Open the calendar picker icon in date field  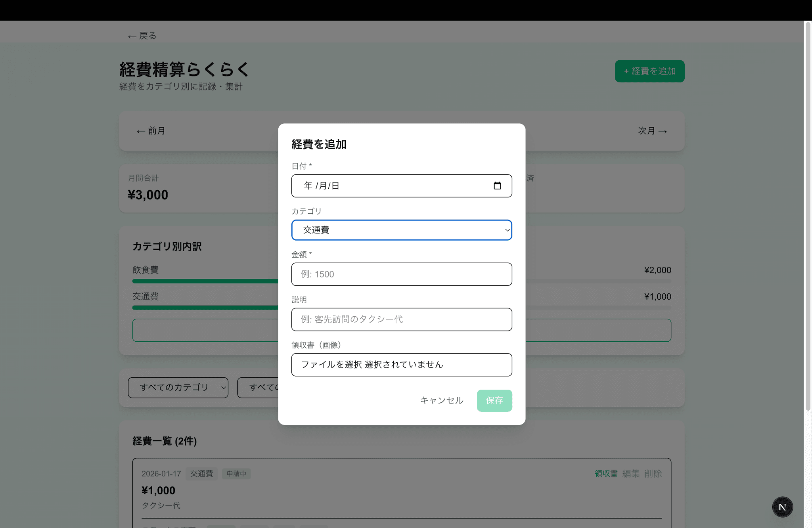pos(497,186)
